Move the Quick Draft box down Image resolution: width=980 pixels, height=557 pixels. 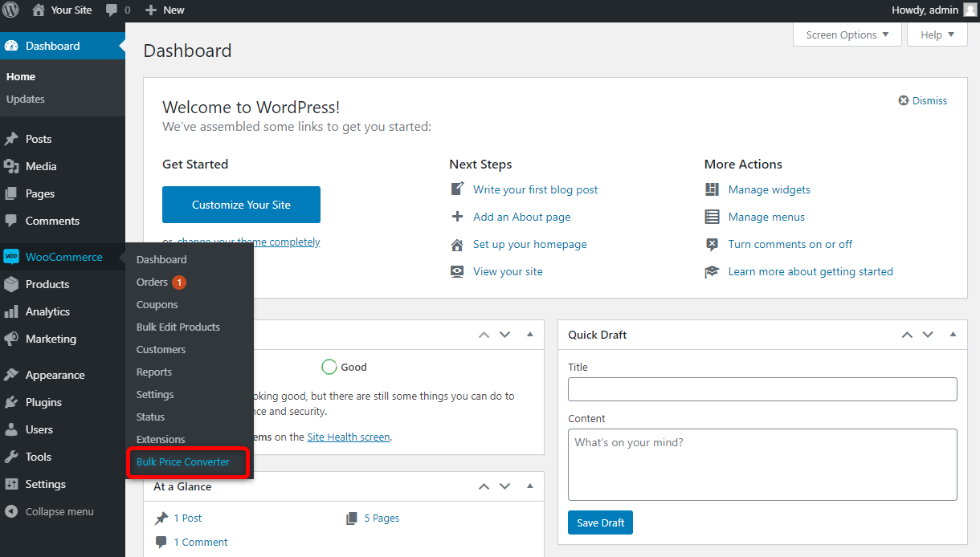click(928, 335)
